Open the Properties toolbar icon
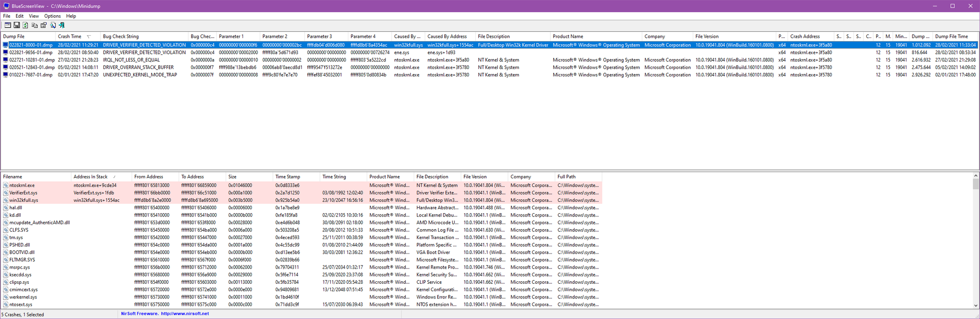The width and height of the screenshot is (980, 319). [x=44, y=25]
